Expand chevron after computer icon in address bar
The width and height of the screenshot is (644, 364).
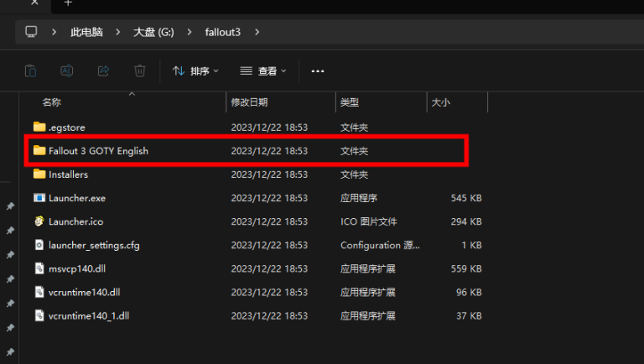(x=54, y=32)
